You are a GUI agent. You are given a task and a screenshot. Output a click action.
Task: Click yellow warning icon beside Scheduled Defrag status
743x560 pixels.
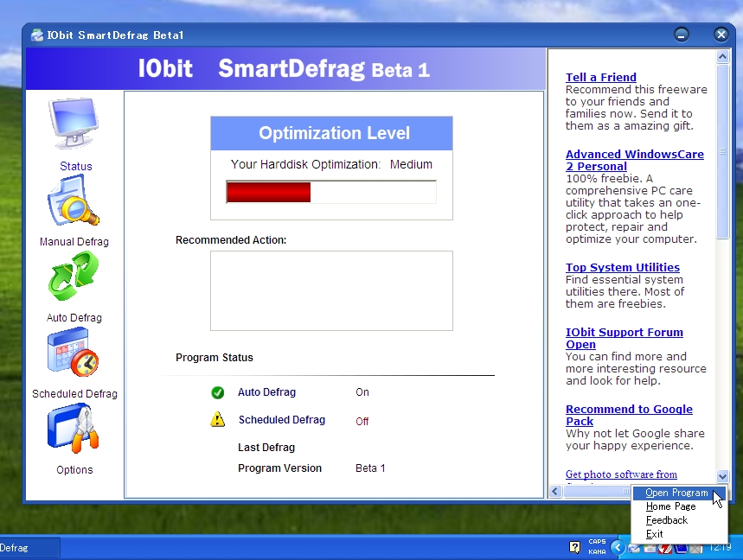[217, 419]
